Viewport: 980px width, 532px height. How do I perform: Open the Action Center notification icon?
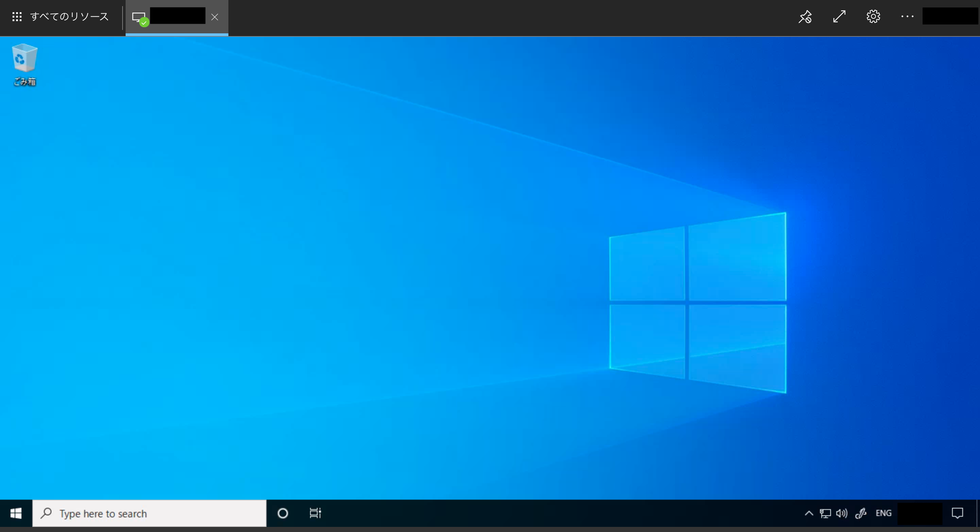point(957,513)
